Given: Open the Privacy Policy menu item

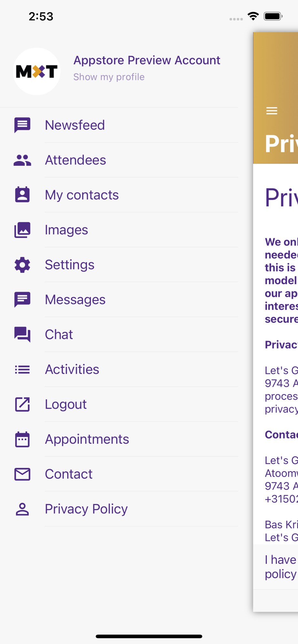Looking at the screenshot, I should click(86, 509).
